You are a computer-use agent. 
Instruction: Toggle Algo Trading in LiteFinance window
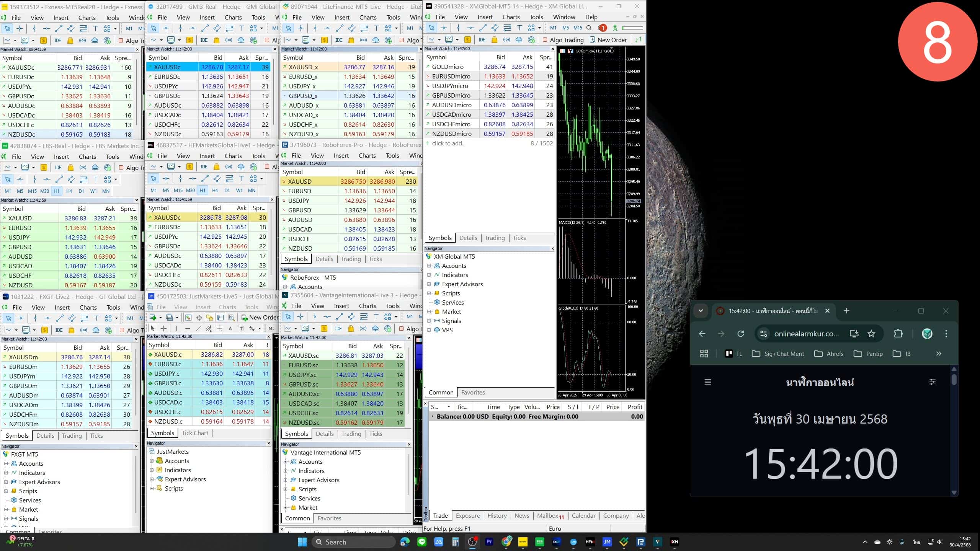(x=410, y=40)
